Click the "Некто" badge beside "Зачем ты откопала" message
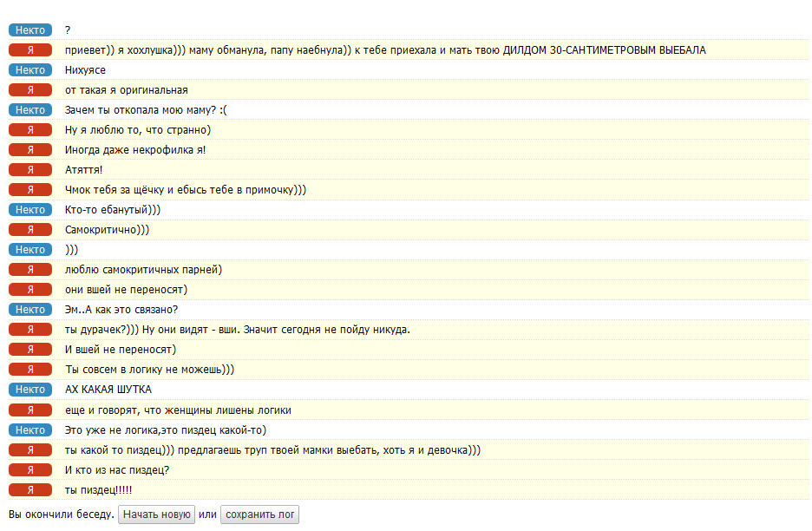This screenshot has height=531, width=812. 30,110
